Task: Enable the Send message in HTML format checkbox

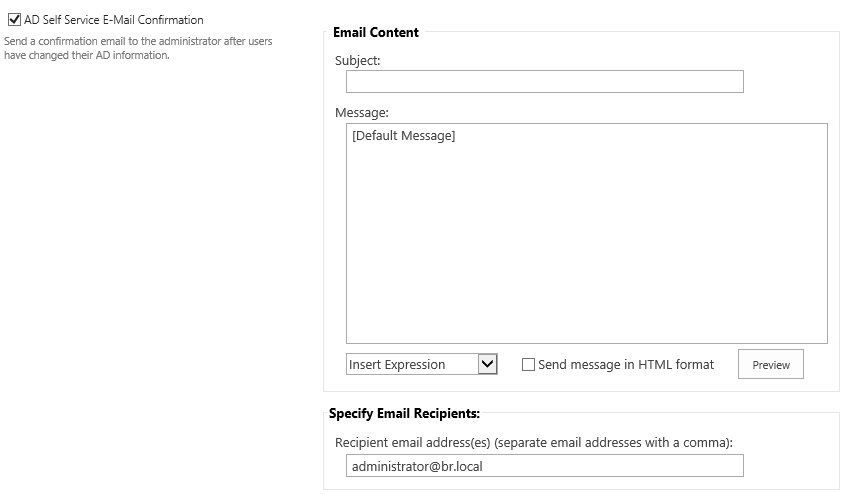Action: pyautogui.click(x=528, y=365)
